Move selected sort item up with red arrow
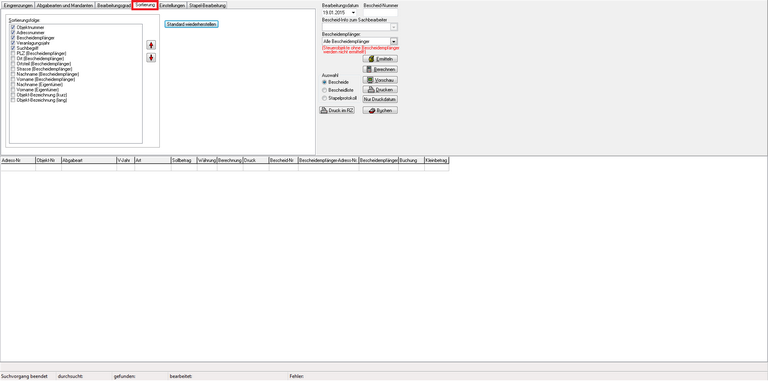 [151, 45]
